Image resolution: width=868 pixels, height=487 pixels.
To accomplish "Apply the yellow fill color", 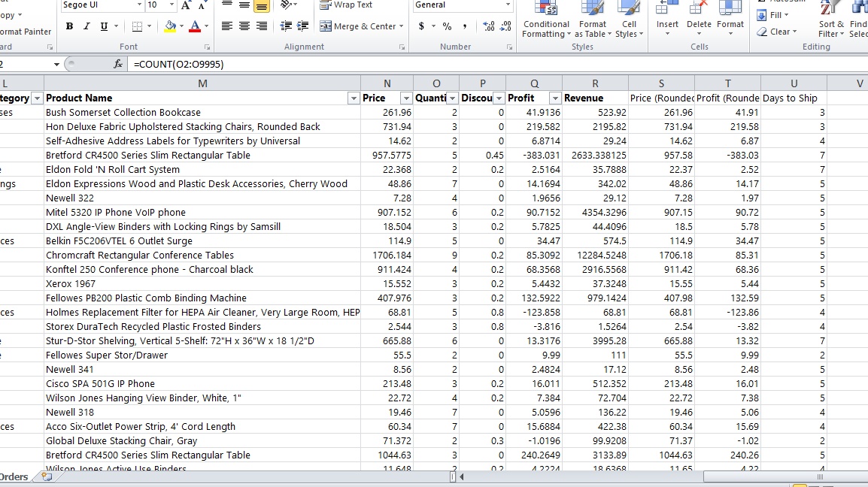I will tap(170, 26).
